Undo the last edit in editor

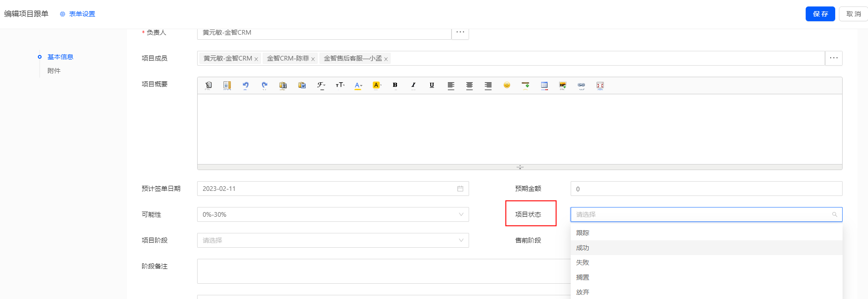(x=246, y=85)
